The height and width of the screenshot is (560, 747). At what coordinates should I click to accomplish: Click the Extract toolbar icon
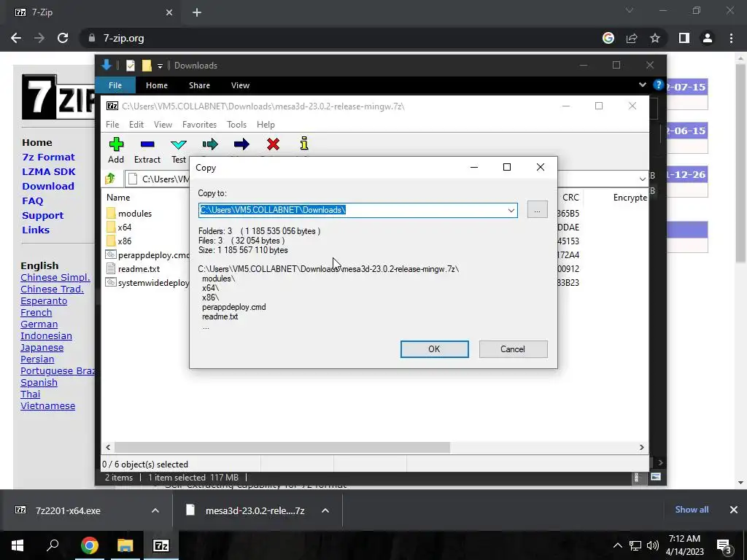coord(147,144)
